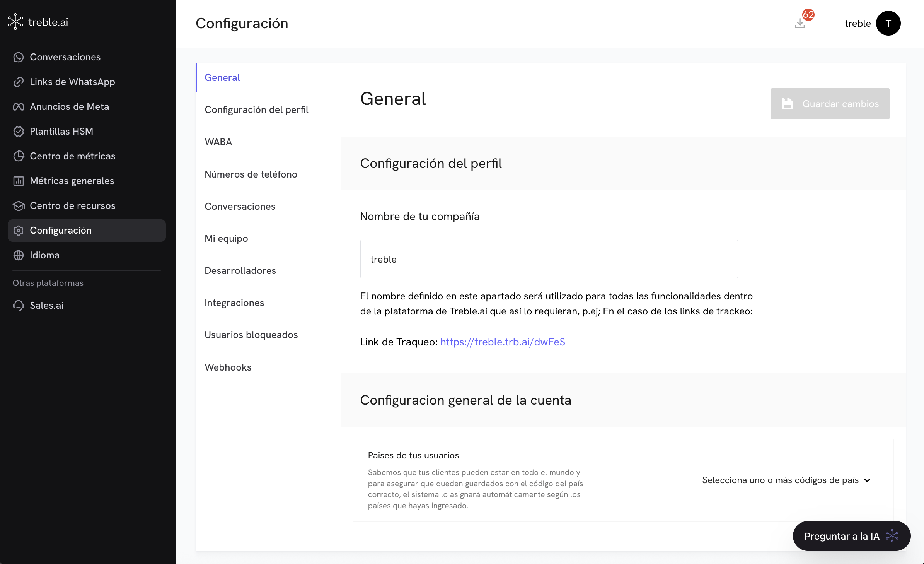
Task: Focus the Nombre de tu compañía field
Action: [549, 259]
